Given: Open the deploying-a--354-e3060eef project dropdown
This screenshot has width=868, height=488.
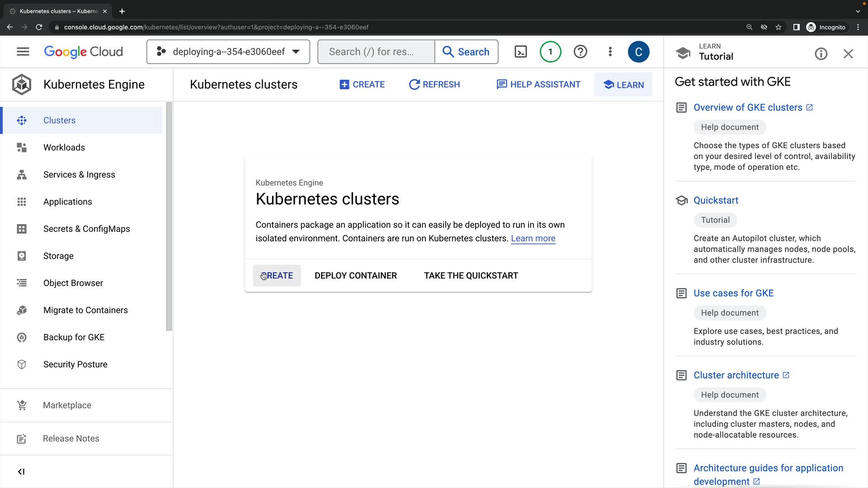Looking at the screenshot, I should (x=228, y=52).
